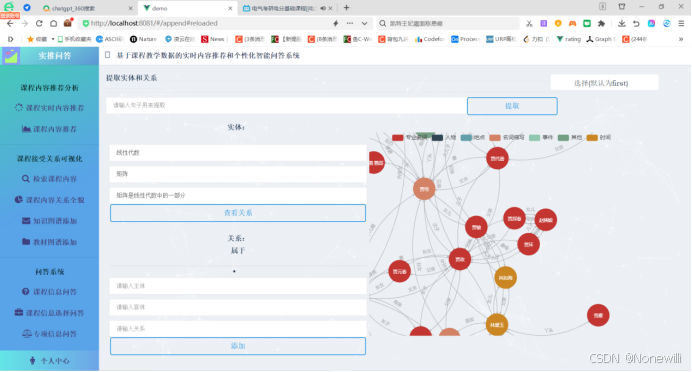Toggle the 时间 orange legend swatch

[592, 138]
